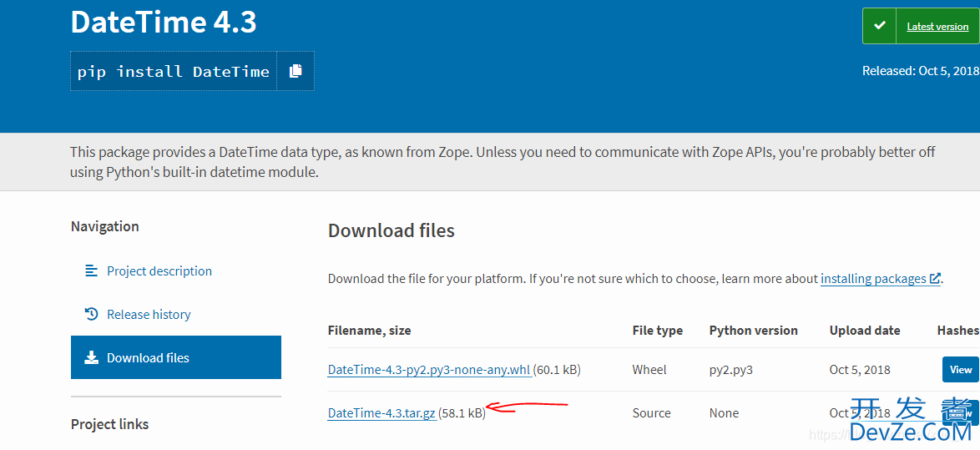Click the Download files arrow icon

coord(91,357)
